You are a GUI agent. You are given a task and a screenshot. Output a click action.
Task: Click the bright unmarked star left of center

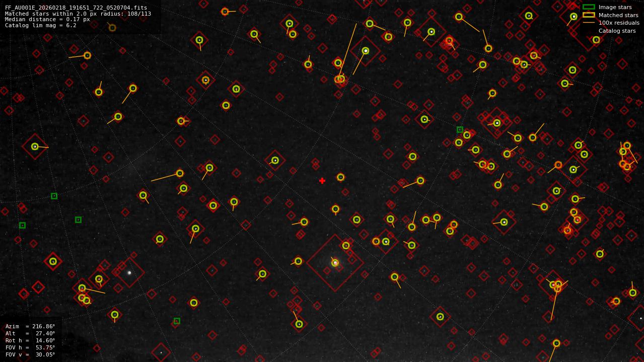click(129, 272)
